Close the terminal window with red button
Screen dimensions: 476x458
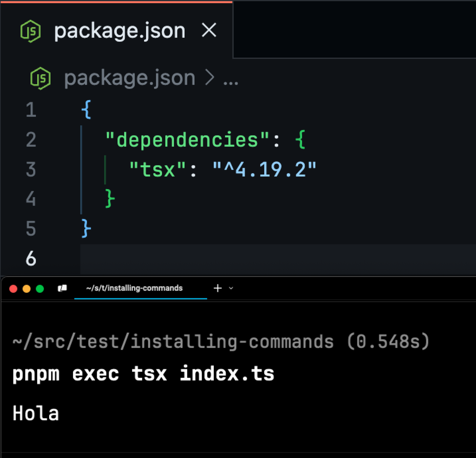[13, 289]
